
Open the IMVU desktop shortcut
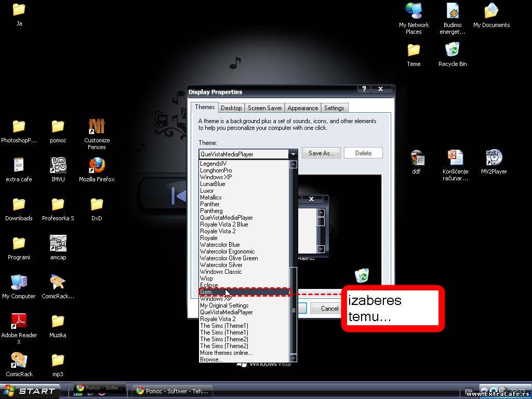pos(58,166)
